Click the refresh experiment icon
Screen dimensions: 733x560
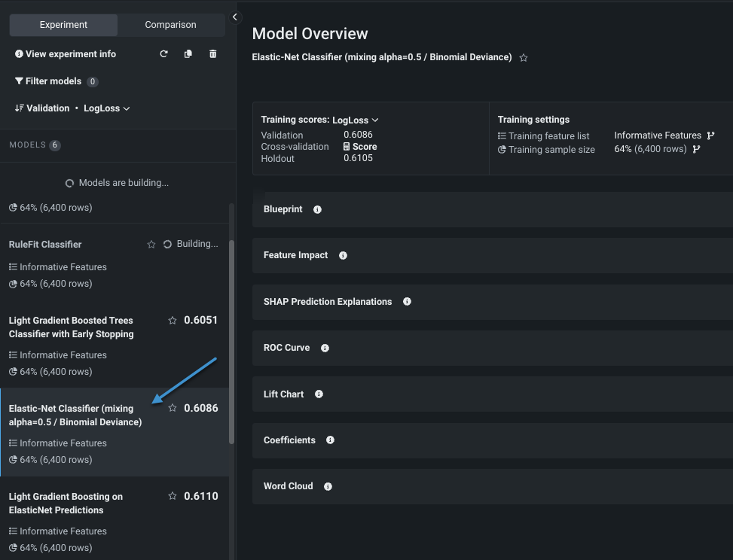[163, 54]
